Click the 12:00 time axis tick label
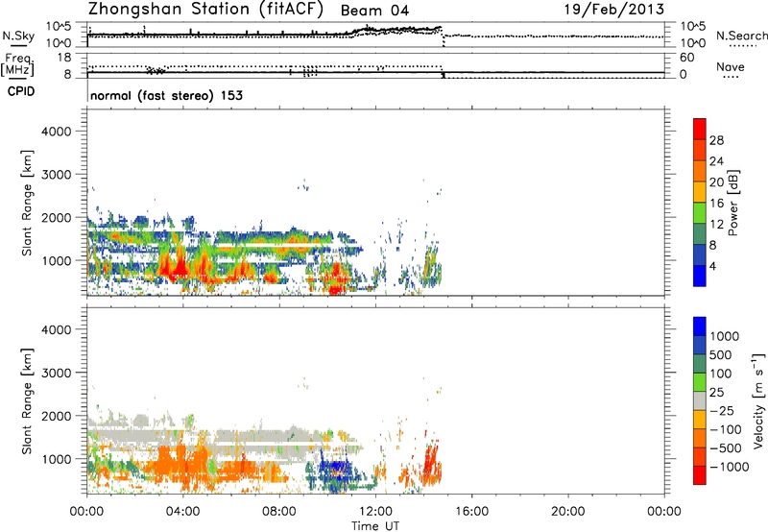The height and width of the screenshot is (532, 768). coord(375,512)
